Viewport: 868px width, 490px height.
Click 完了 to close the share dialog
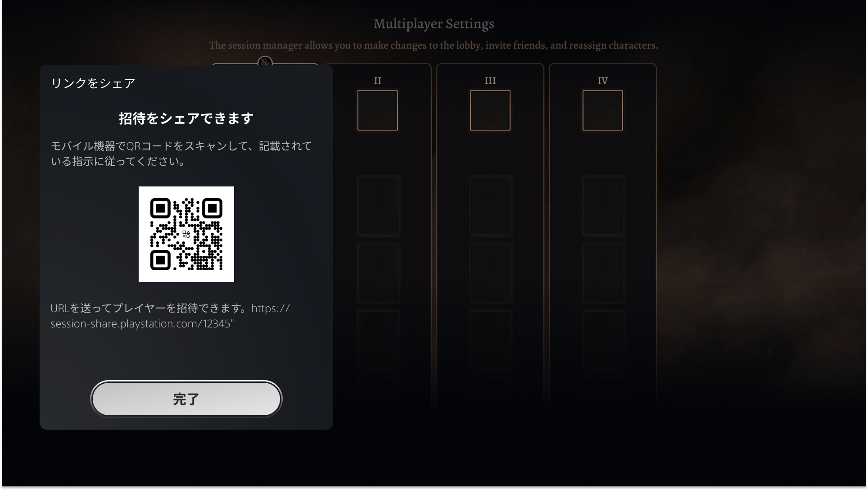(x=186, y=399)
